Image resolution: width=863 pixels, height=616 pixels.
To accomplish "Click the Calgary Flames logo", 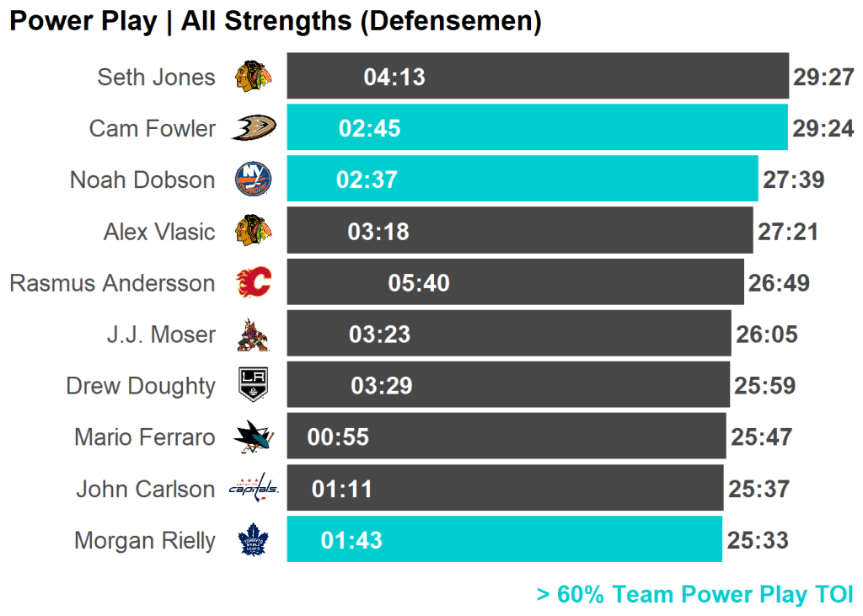I will click(253, 282).
